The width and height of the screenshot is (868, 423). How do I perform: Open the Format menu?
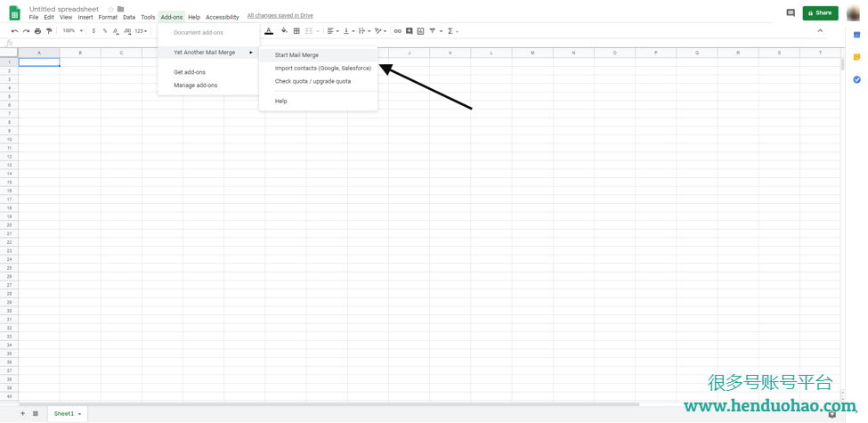click(108, 17)
